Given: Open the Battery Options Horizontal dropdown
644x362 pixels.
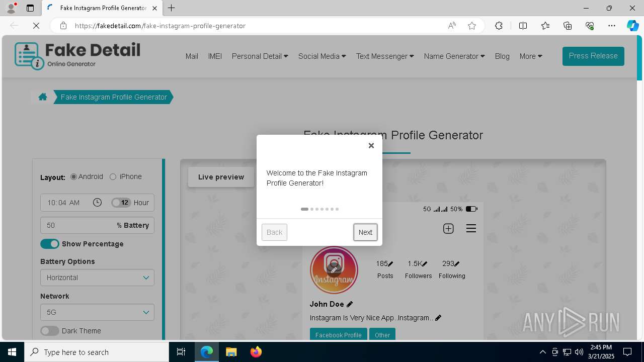Looking at the screenshot, I should (x=97, y=278).
